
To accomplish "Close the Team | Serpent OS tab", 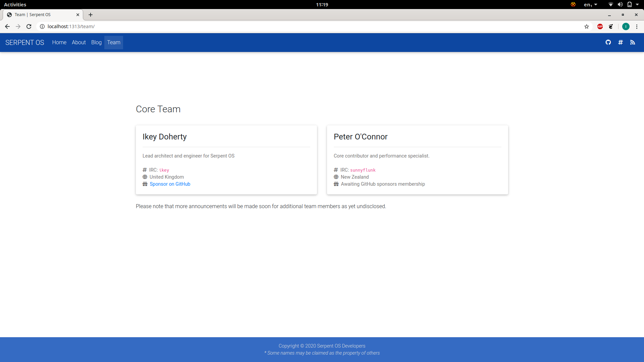I will click(78, 15).
